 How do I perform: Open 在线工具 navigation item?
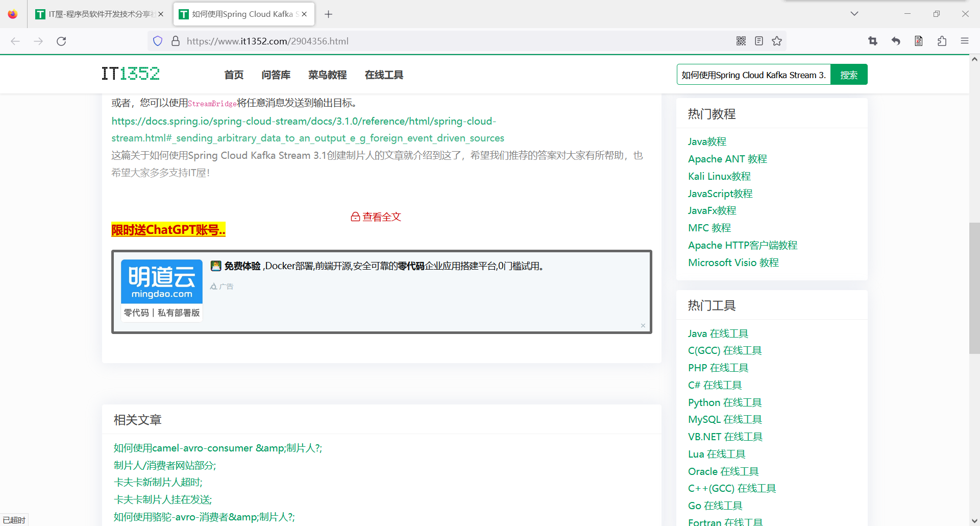[x=384, y=75]
